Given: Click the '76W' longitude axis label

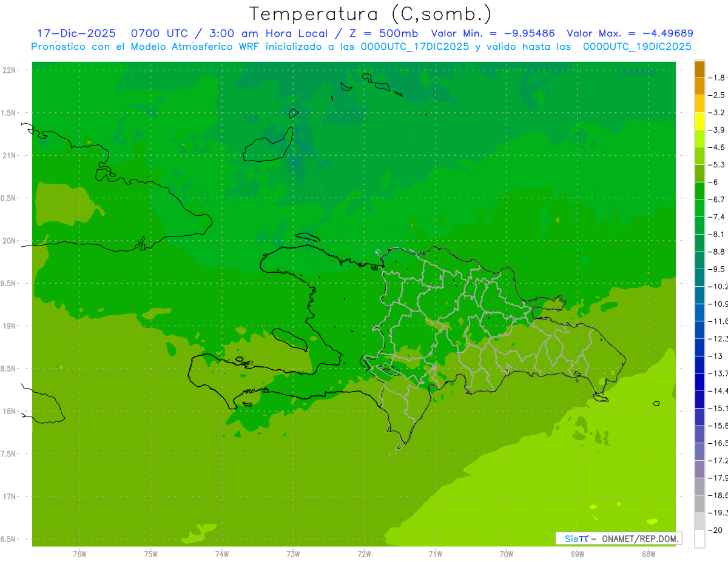Looking at the screenshot, I should tap(79, 554).
